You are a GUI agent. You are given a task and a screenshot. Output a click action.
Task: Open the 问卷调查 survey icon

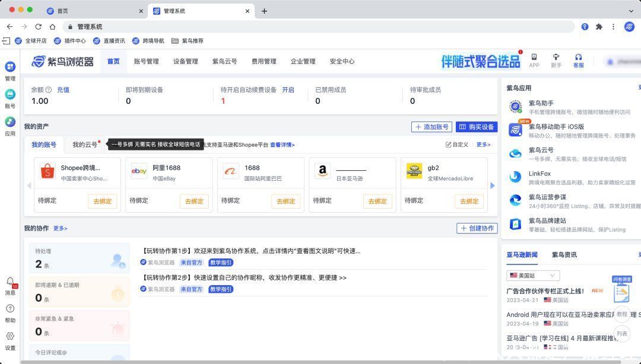622,289
